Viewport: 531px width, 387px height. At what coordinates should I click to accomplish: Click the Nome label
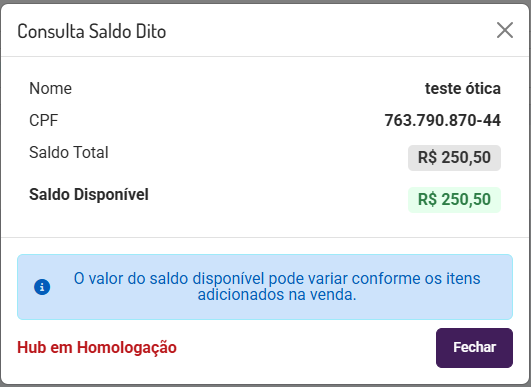coord(50,89)
